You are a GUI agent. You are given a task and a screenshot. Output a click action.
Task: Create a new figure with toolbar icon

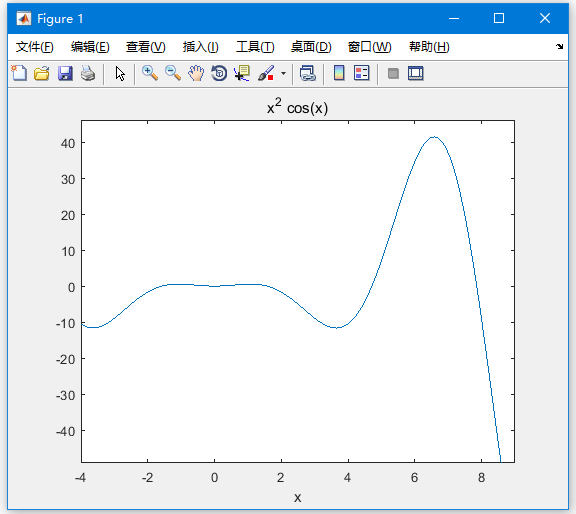click(x=19, y=73)
